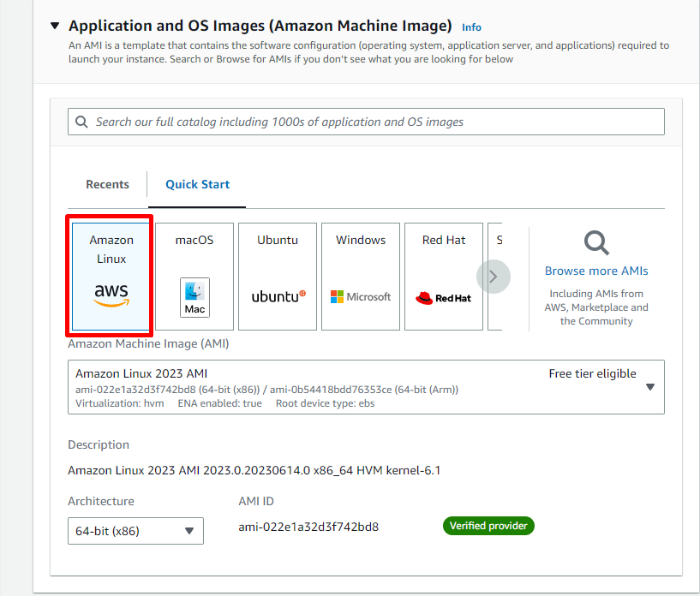Pick the Windows Microsoft logo tile
This screenshot has height=596, width=700.
coord(361,277)
